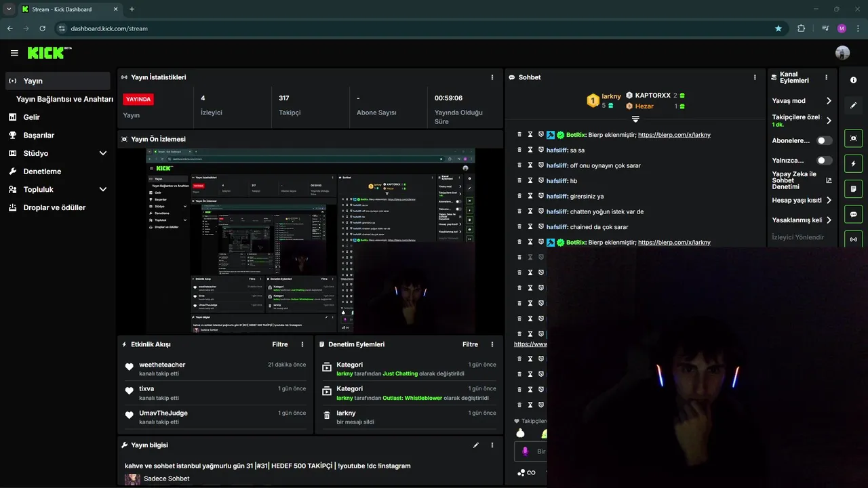
Task: Open the Yayın İstatistikleri options menu
Action: click(492, 77)
